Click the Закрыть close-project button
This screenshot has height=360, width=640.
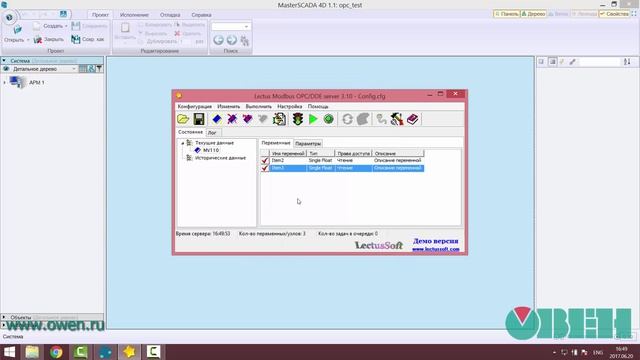49,39
